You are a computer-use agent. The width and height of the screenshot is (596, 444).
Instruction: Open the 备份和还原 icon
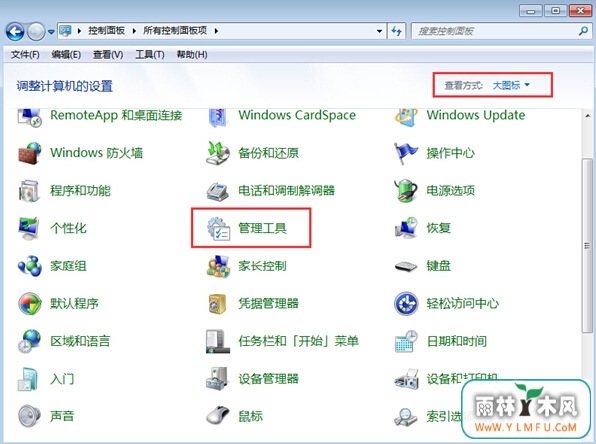(x=218, y=153)
